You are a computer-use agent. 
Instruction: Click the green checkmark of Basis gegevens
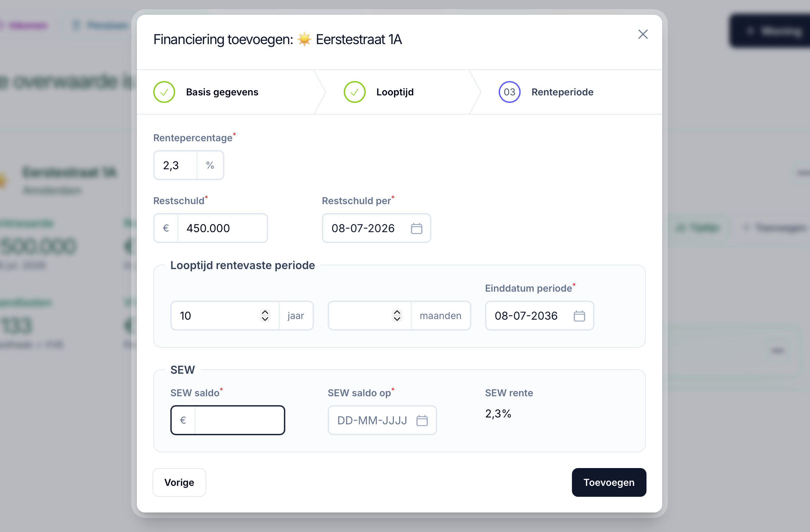tap(164, 92)
